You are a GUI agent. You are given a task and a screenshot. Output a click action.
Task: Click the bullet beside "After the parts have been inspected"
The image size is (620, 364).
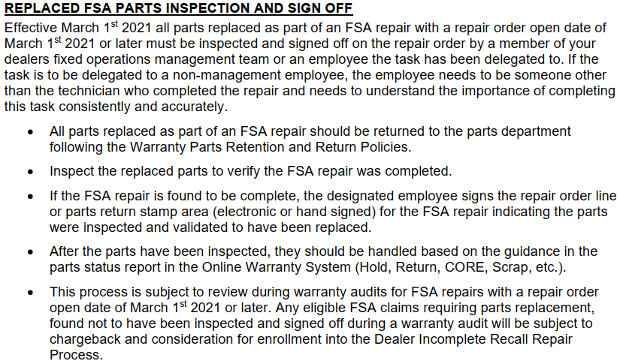pyautogui.click(x=29, y=251)
